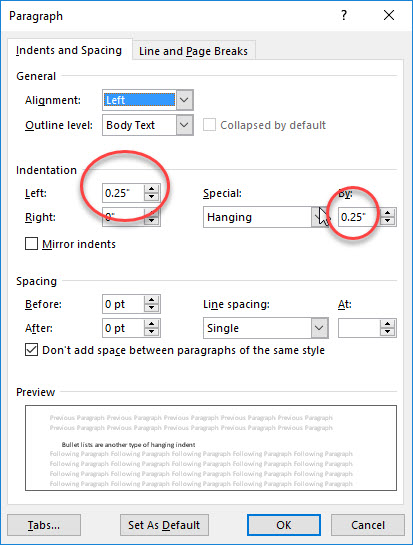This screenshot has height=545, width=413.
Task: Open the Outline level dropdown arrow
Action: (184, 125)
